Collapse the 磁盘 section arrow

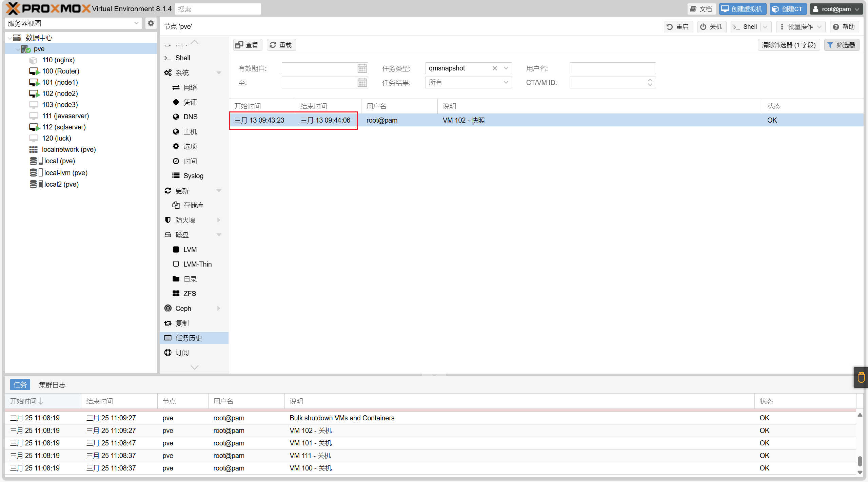(219, 235)
